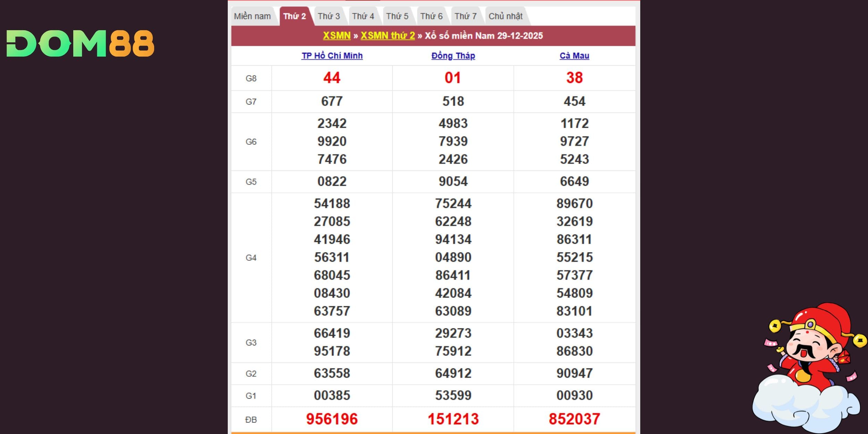Follow the XSMN thứ 2 breadcrumb link

387,36
